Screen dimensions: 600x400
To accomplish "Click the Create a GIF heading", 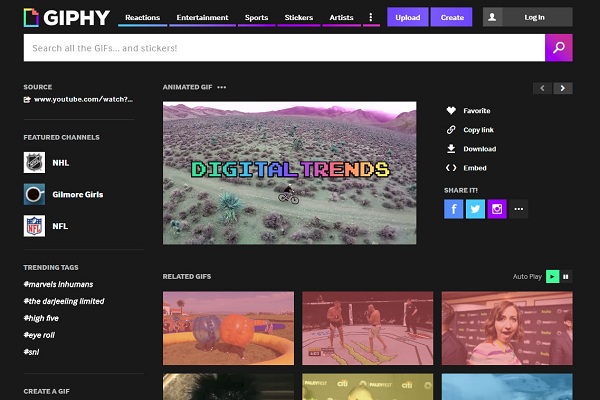I will [47, 392].
